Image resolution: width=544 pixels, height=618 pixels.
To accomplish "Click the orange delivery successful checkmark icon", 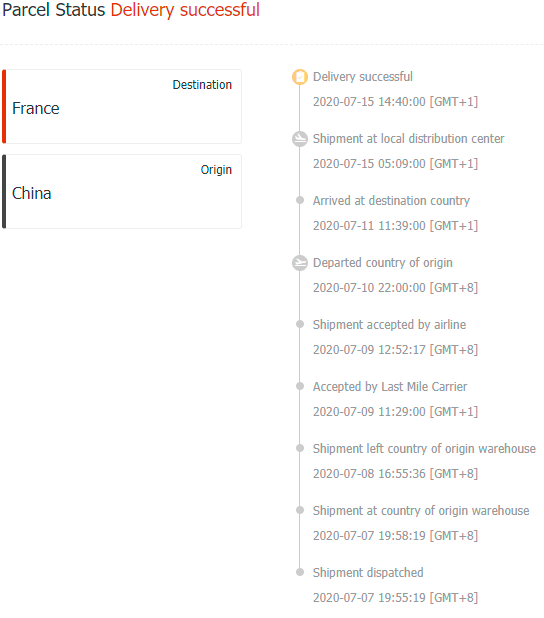I will click(x=300, y=77).
